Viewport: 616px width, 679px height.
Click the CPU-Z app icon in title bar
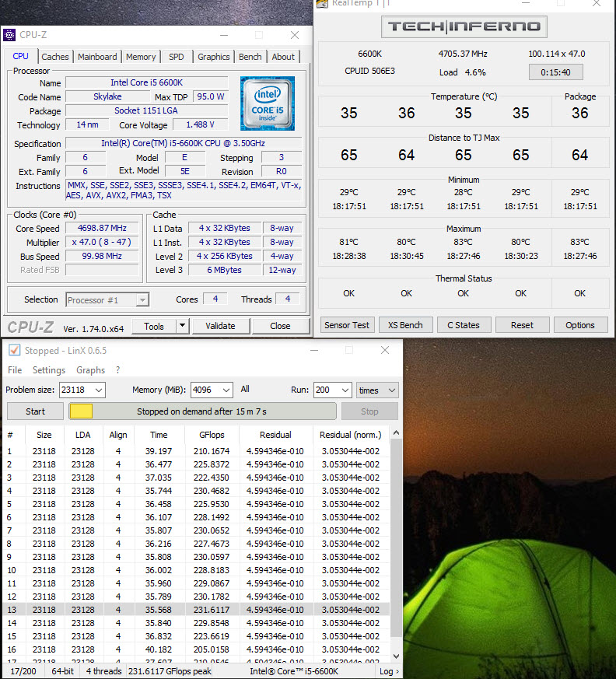coord(9,35)
